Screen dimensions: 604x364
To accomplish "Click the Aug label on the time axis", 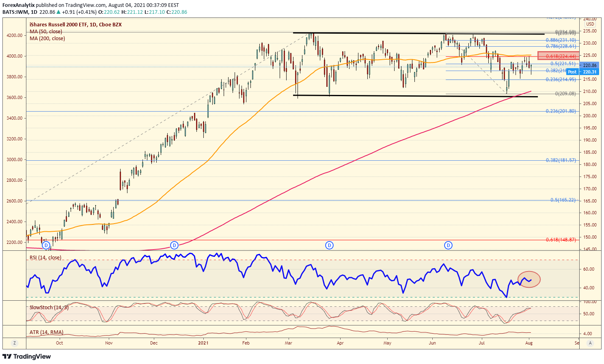I will point(529,343).
